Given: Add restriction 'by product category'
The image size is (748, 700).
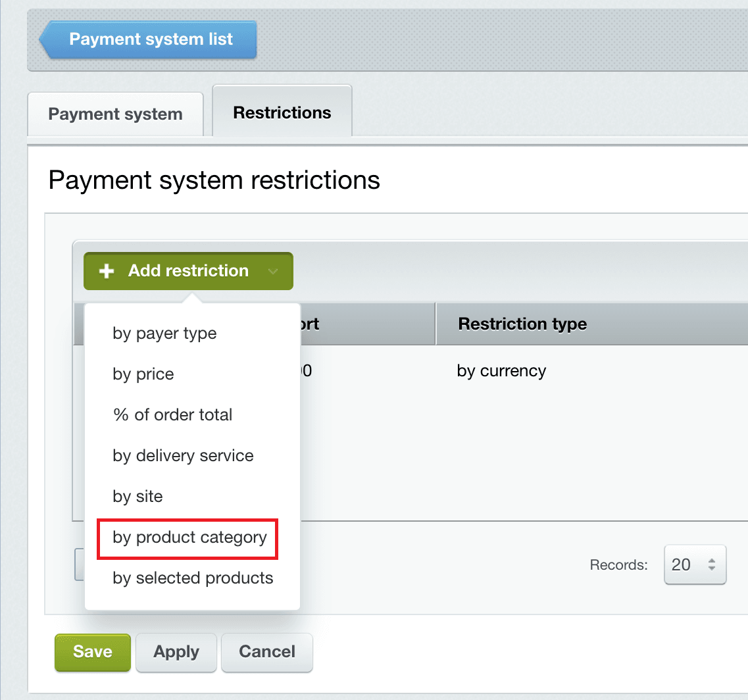Looking at the screenshot, I should 189,537.
